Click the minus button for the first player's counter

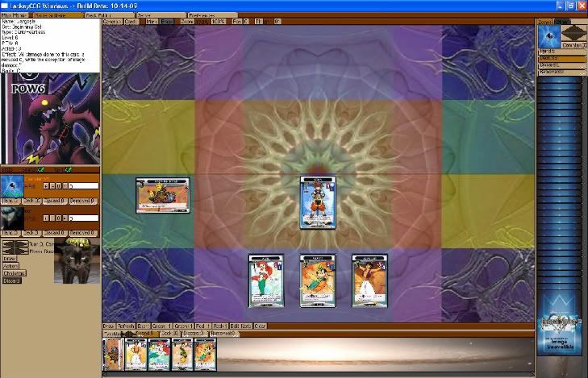pyautogui.click(x=52, y=186)
